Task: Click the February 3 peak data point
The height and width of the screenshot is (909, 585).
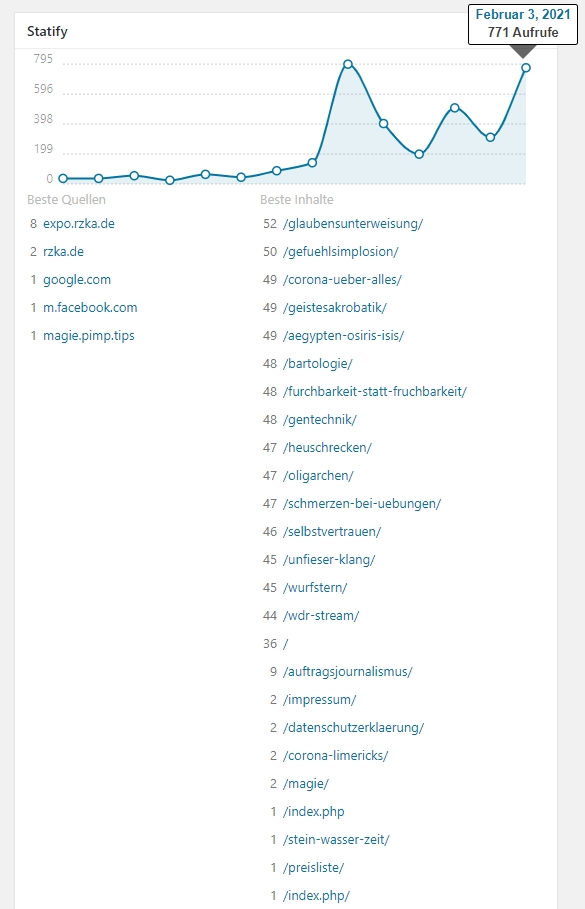Action: click(526, 68)
